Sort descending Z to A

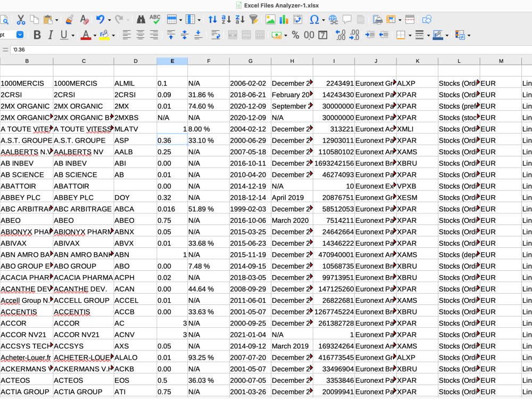tap(240, 20)
